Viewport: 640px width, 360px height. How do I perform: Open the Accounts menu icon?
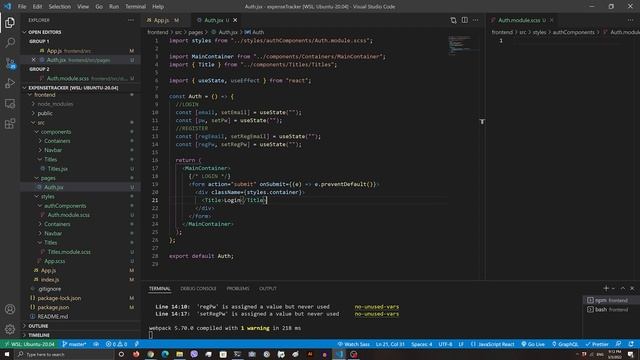click(x=10, y=309)
